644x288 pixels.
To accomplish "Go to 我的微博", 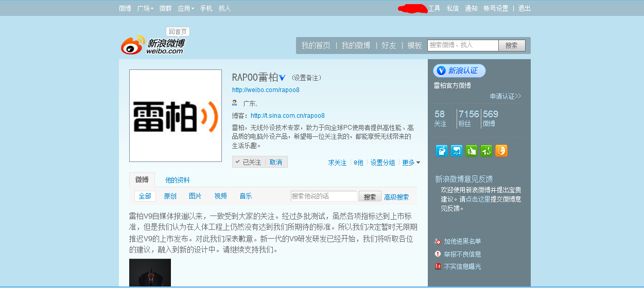I will [356, 45].
